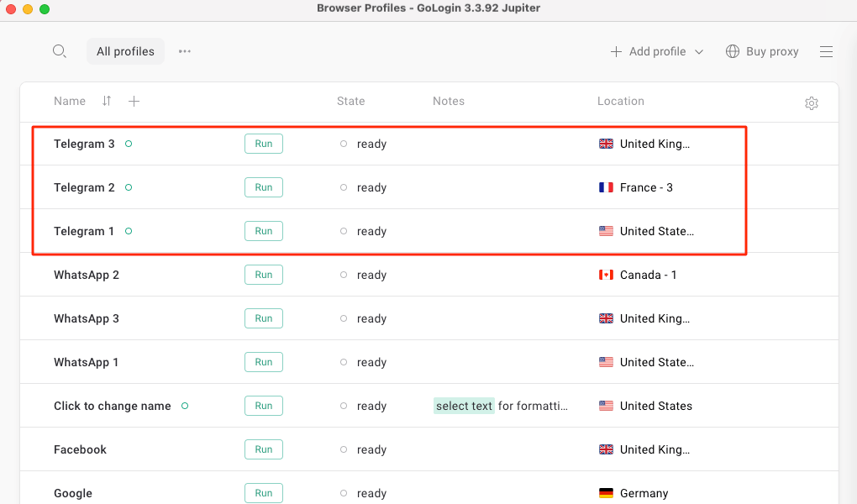Viewport: 857px width, 504px height.
Task: Edit the select text for formatting note
Action: click(x=501, y=406)
